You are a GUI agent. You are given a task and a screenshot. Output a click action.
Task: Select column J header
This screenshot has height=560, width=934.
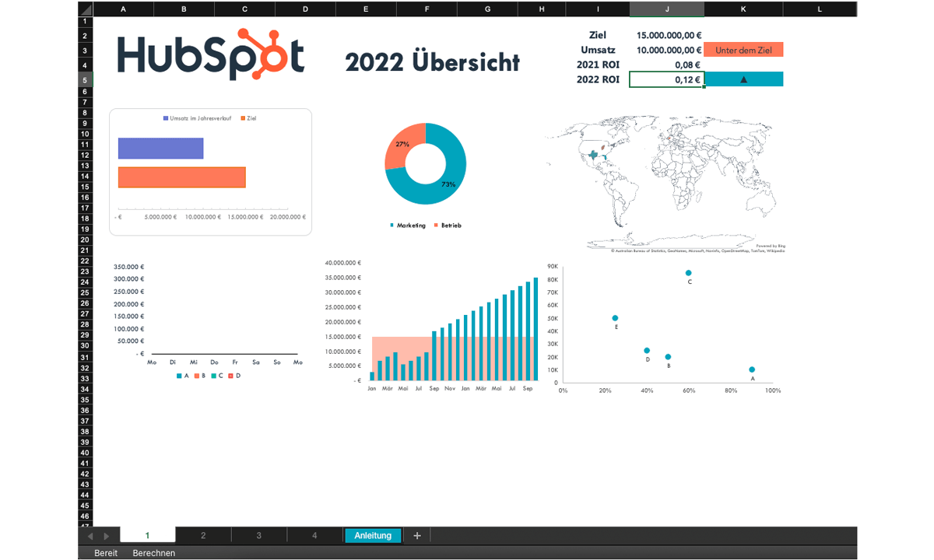667,9
